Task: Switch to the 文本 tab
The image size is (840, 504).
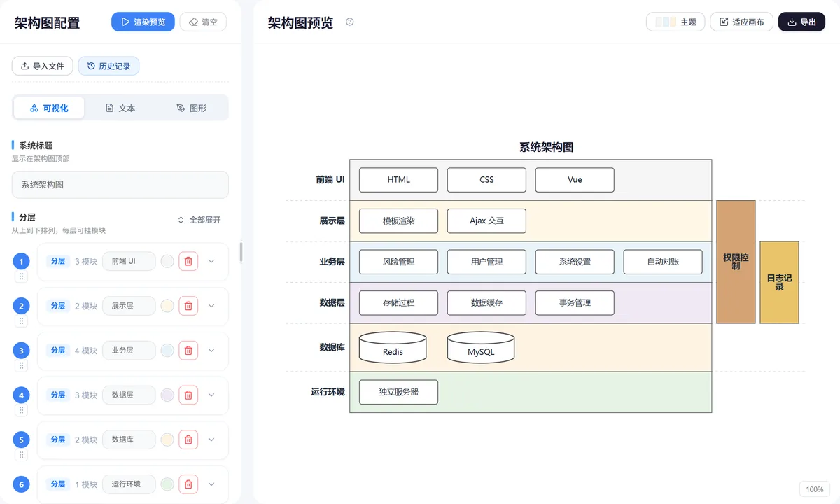Action: click(120, 108)
